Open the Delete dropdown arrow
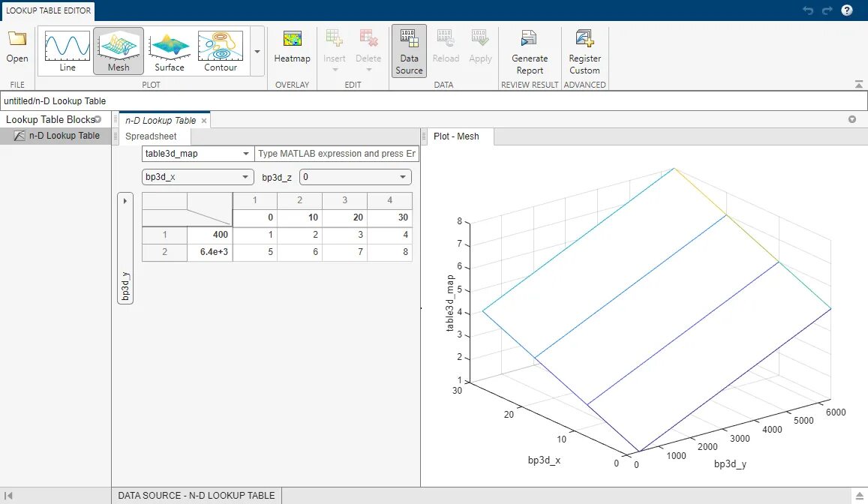The width and height of the screenshot is (868, 504). click(368, 70)
